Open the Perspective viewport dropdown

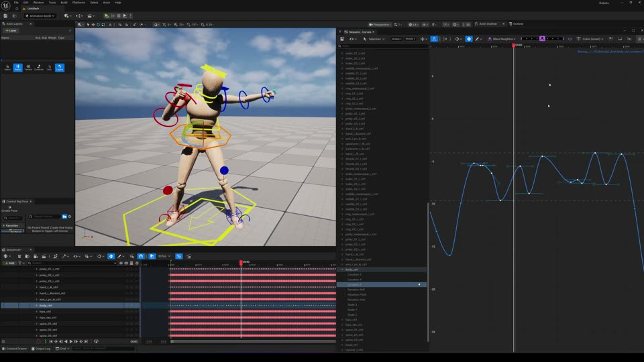click(380, 25)
